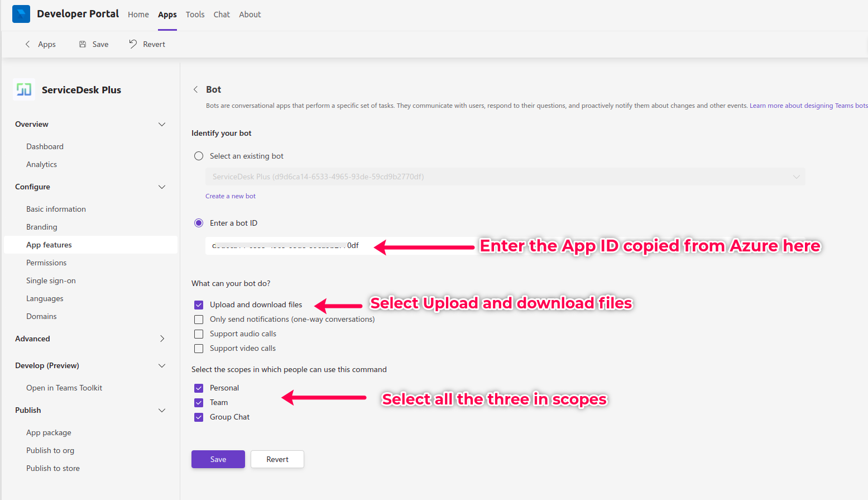
Task: Expand the Advanced section
Action: [162, 339]
